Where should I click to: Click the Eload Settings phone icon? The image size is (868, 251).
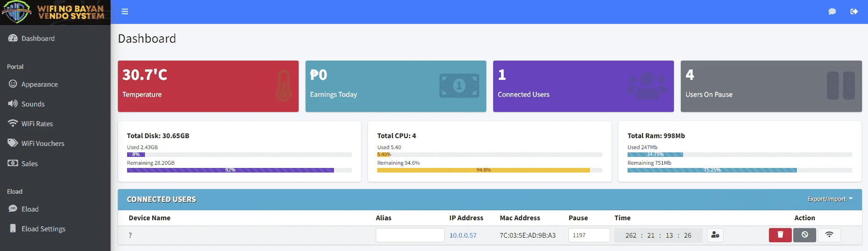[x=13, y=229]
